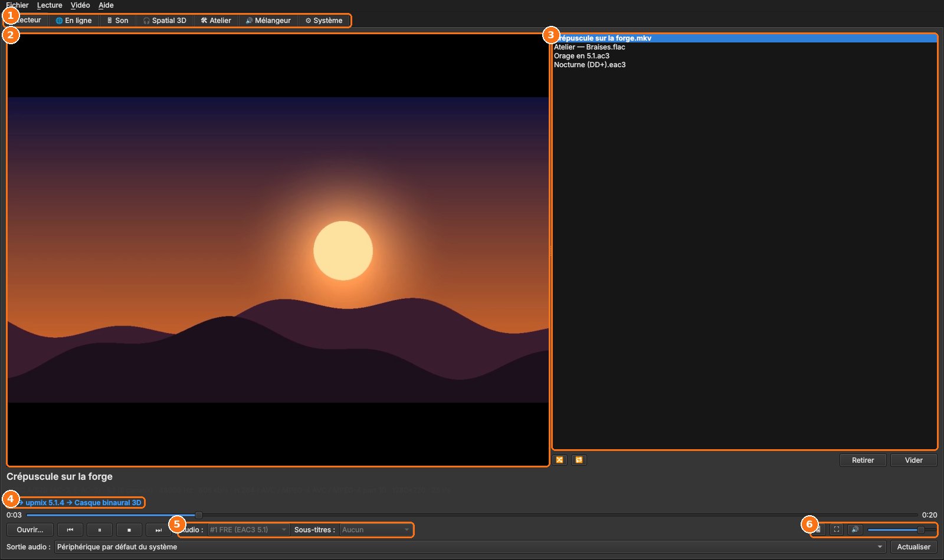Click the Ouvrir... button
This screenshot has width=944, height=560.
[x=30, y=530]
